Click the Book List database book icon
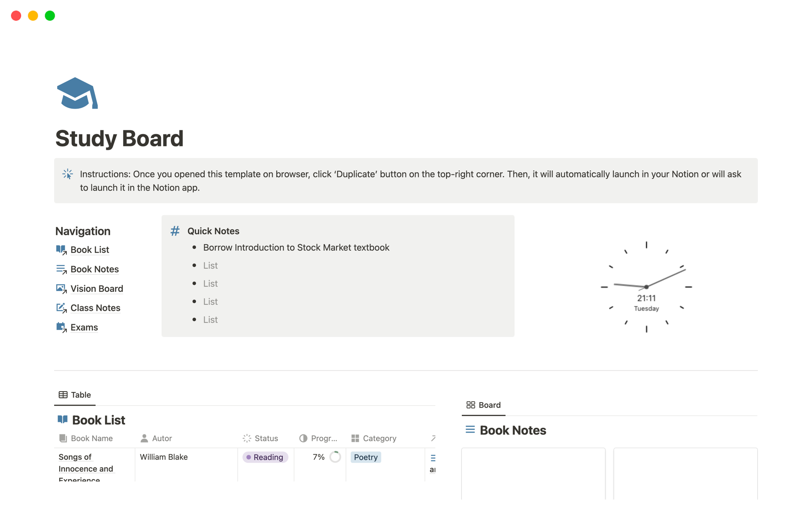 (63, 420)
